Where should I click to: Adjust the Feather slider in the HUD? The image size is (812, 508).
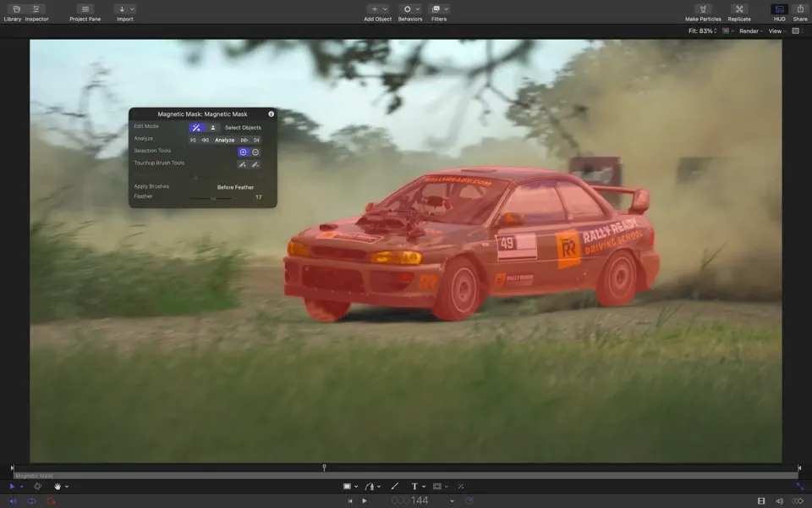pyautogui.click(x=214, y=198)
